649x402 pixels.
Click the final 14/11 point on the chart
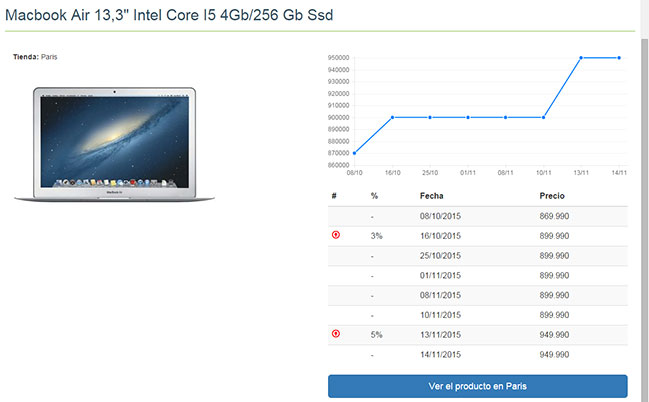point(619,57)
